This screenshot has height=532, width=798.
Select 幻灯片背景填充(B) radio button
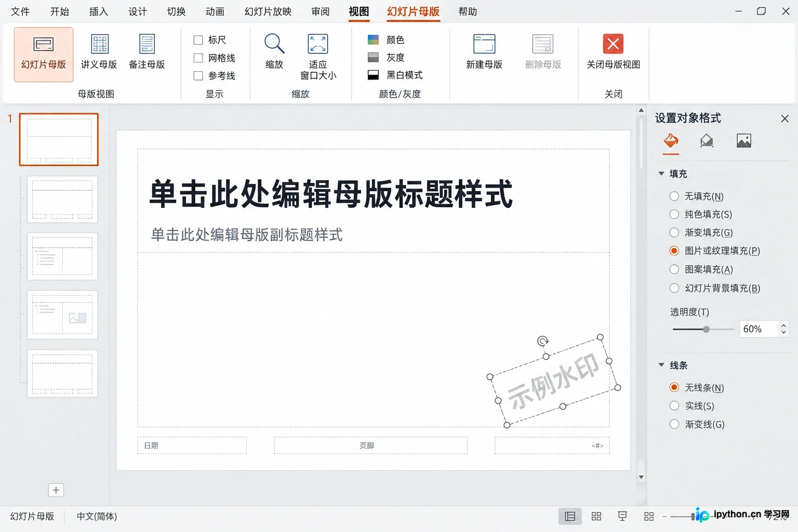coord(674,288)
